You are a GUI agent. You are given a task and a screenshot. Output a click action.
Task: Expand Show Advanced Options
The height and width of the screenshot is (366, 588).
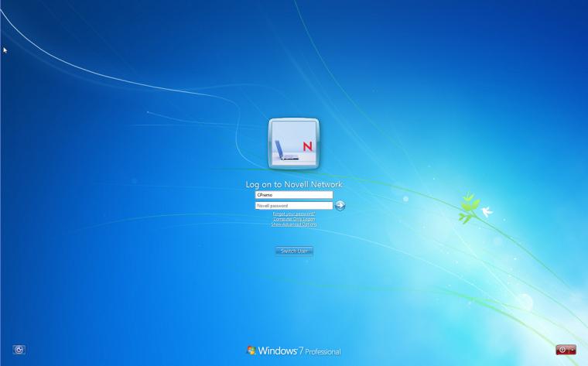(294, 224)
